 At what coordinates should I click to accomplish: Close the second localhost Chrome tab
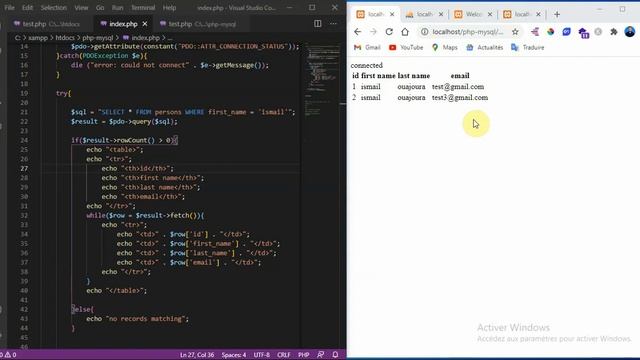click(441, 14)
